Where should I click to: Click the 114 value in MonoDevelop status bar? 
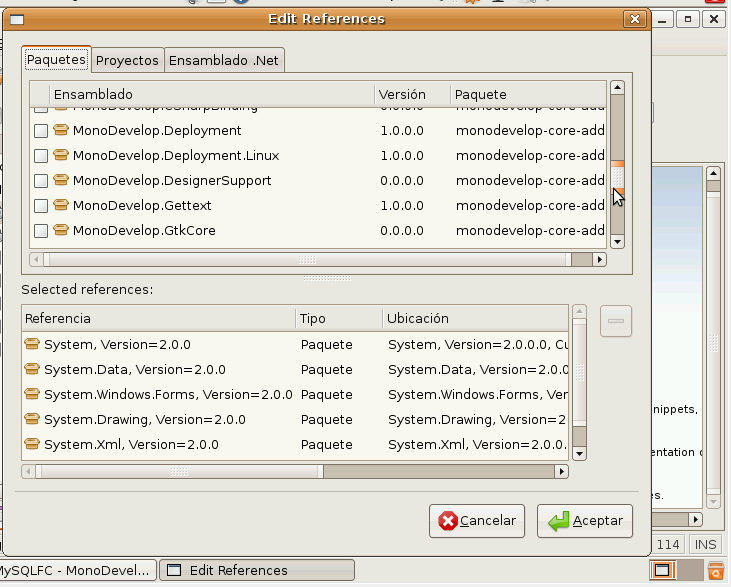coord(668,545)
